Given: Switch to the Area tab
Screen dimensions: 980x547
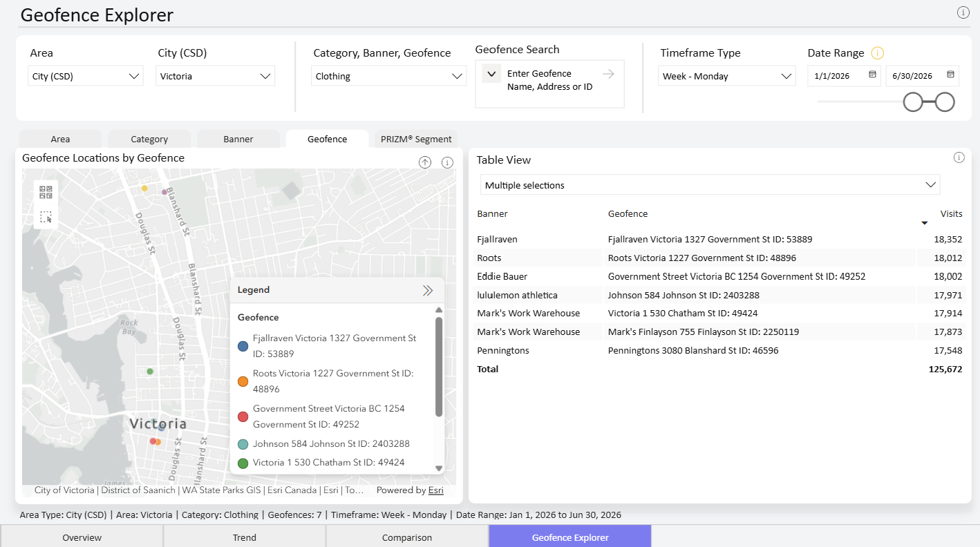Looking at the screenshot, I should click(60, 139).
